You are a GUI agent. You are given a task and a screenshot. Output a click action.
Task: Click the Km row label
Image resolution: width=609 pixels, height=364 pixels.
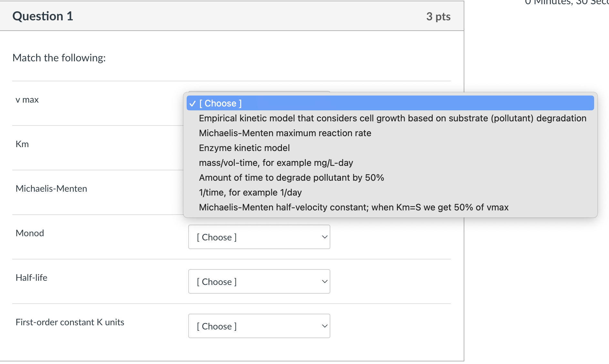click(x=22, y=144)
